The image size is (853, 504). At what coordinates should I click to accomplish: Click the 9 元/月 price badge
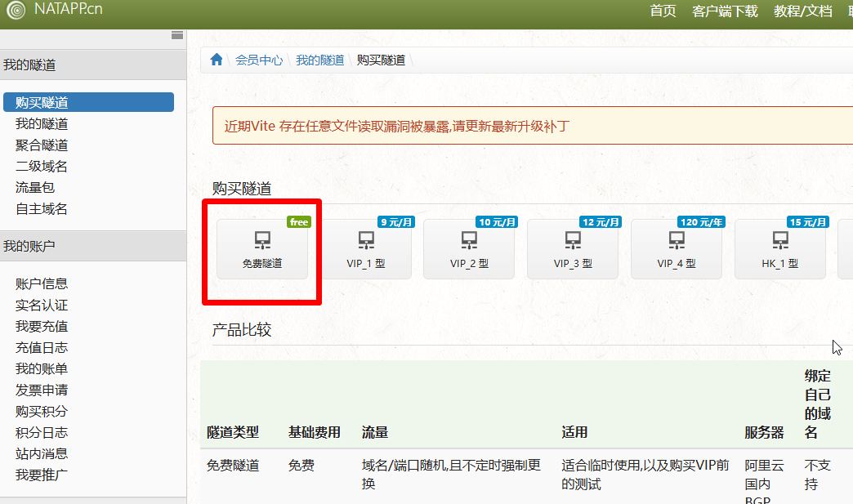coord(396,222)
